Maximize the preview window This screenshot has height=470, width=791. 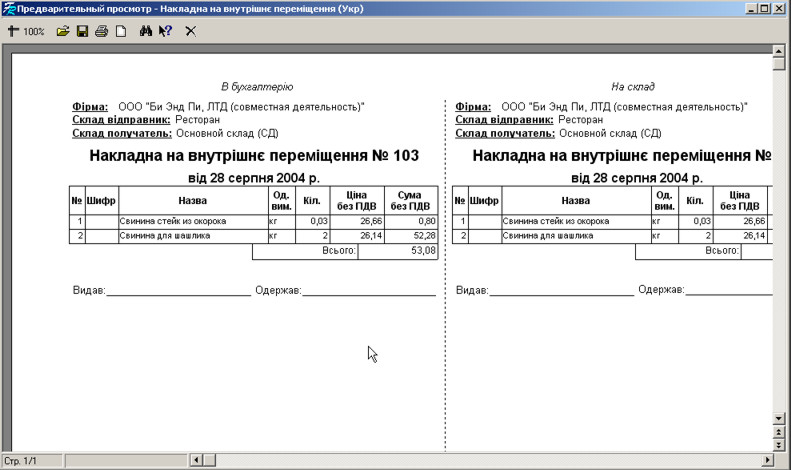click(x=765, y=8)
